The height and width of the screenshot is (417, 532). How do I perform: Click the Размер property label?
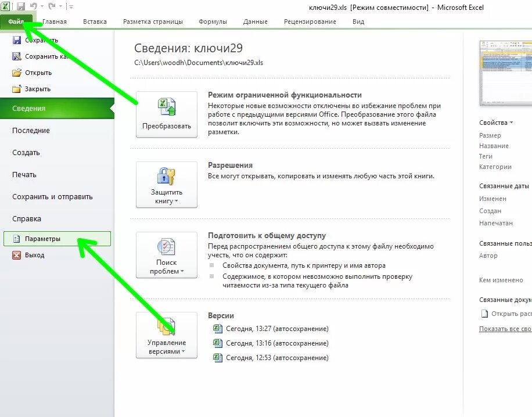pyautogui.click(x=490, y=135)
